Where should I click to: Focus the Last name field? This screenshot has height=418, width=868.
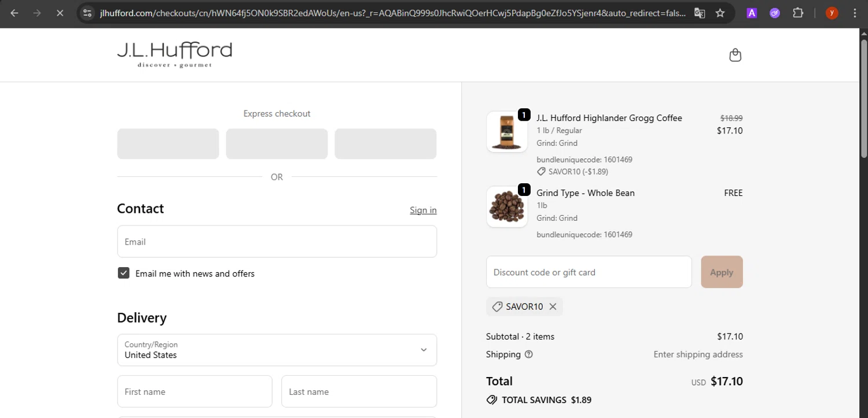(x=359, y=391)
